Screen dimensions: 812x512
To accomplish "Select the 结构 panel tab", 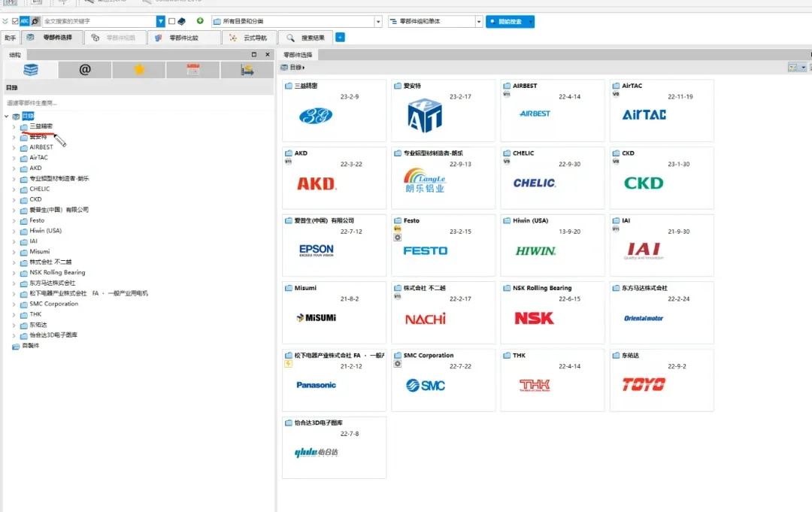I will click(15, 54).
